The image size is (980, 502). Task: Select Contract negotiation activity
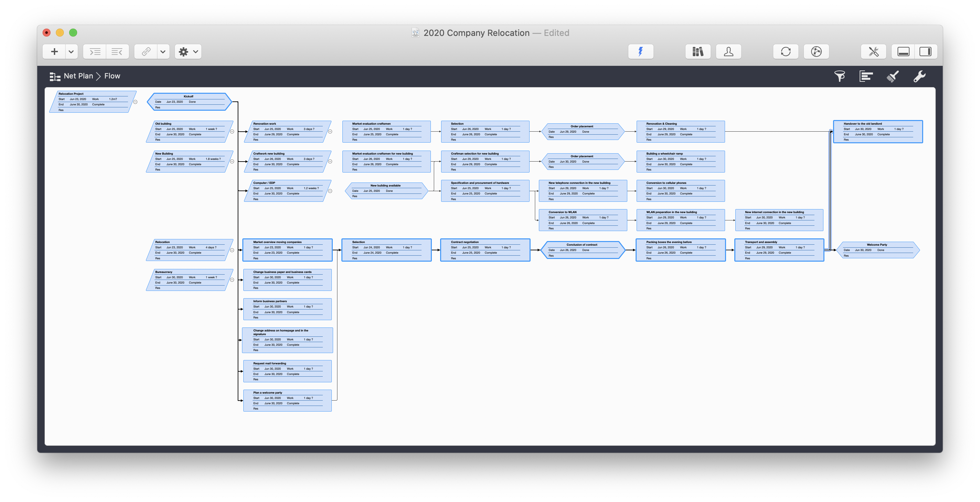point(485,250)
